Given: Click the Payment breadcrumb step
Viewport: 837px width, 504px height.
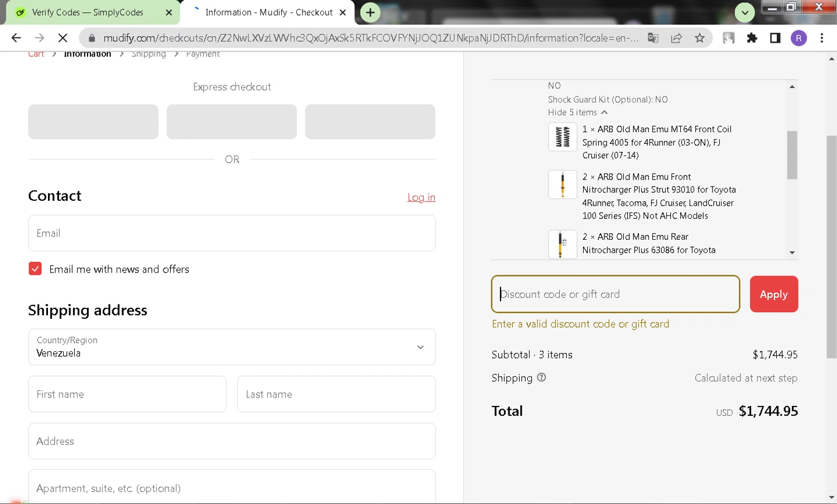Looking at the screenshot, I should (203, 54).
